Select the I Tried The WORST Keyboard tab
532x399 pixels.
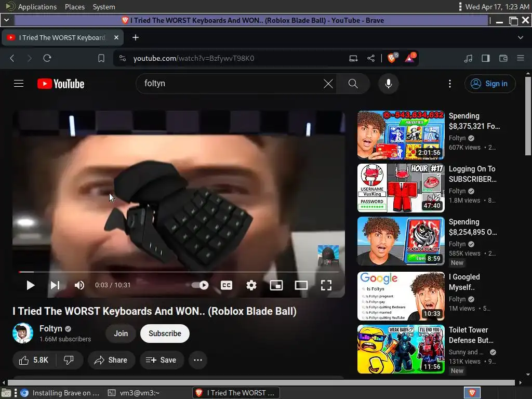(62, 37)
